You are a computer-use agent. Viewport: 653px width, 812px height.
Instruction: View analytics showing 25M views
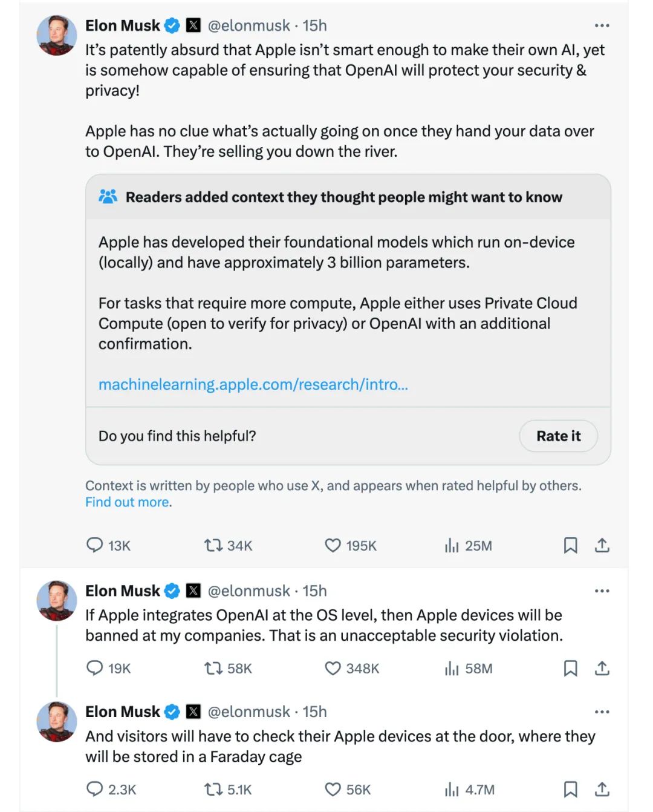(452, 545)
